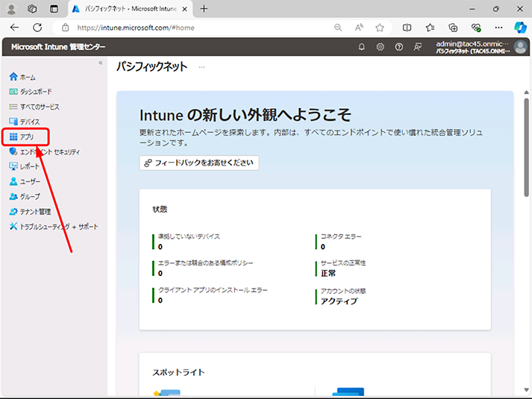532x399 pixels.
Task: Click the admin account avatar
Action: pos(520,47)
